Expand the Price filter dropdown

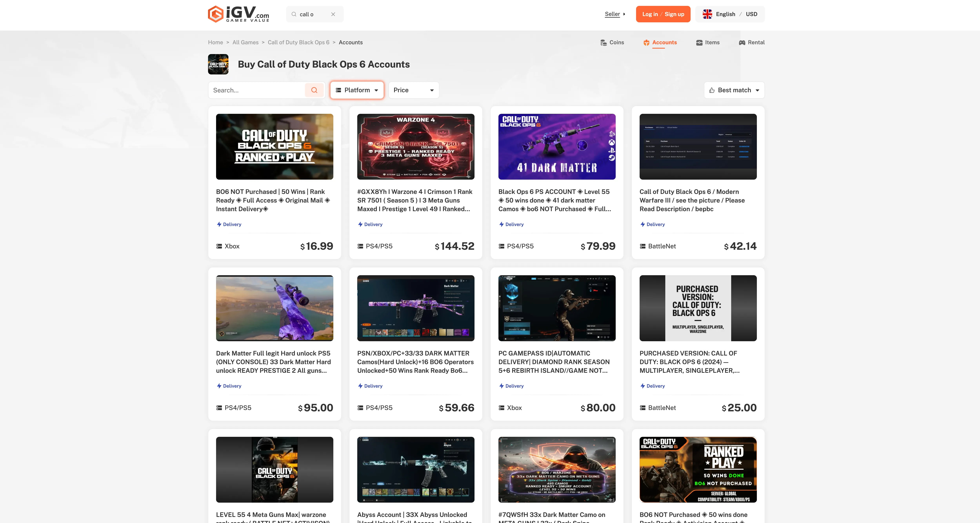click(x=413, y=90)
